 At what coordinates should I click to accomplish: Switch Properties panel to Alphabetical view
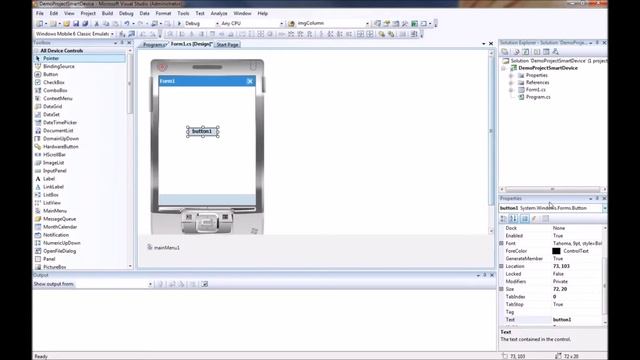(513, 219)
